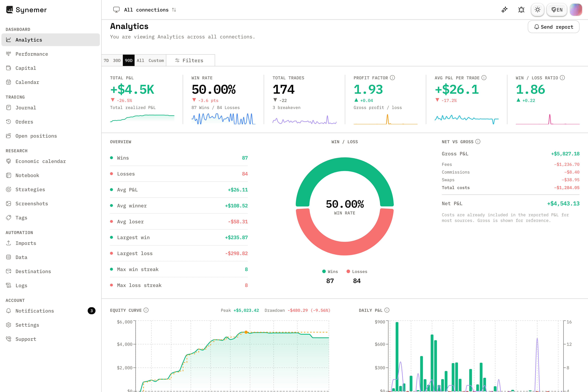Open the Capital page

coord(51,68)
